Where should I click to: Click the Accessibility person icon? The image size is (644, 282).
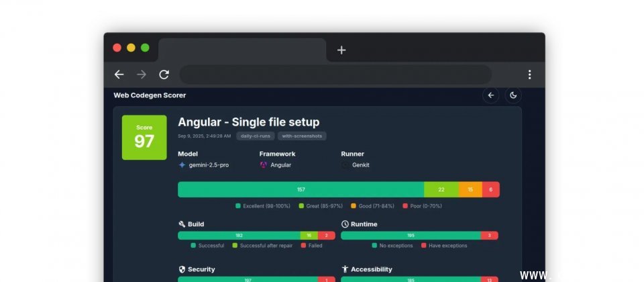pos(345,269)
